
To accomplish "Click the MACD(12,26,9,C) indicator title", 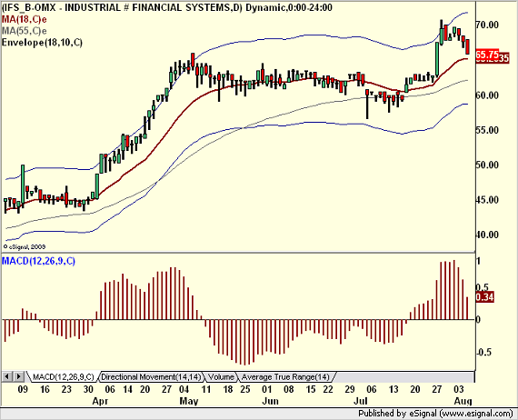I will pos(39,261).
